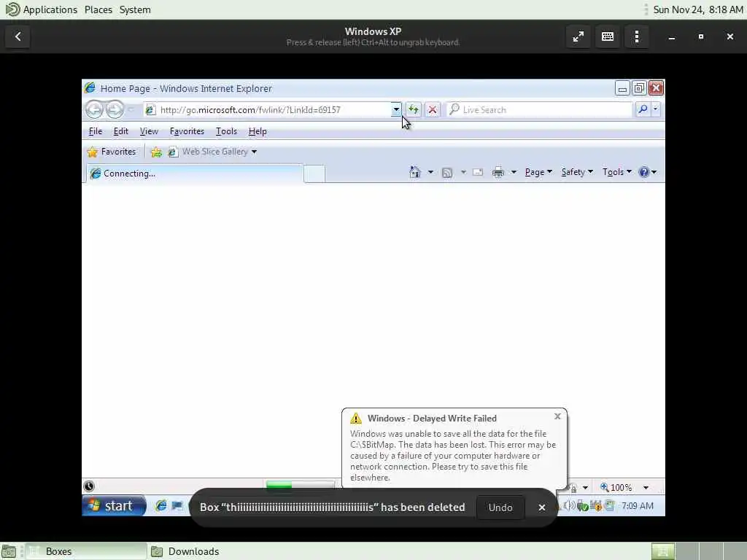The height and width of the screenshot is (560, 747).
Task: Launch Internet Explorer from Quick Launch
Action: tap(161, 506)
